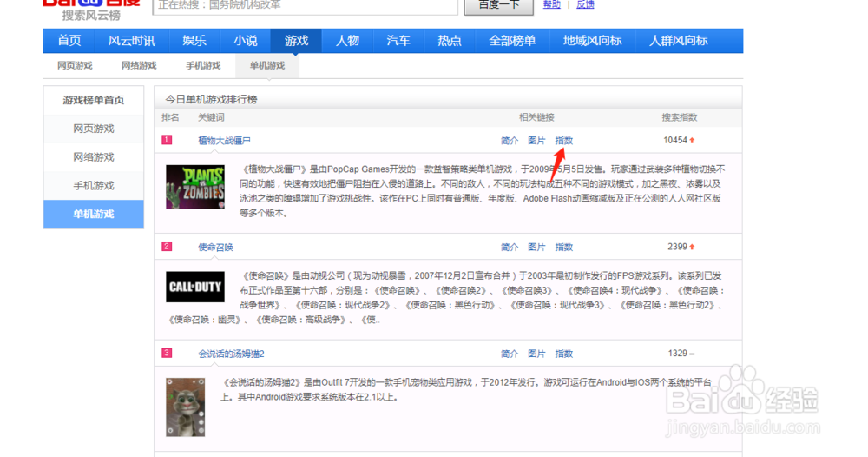This screenshot has height=457, width=868.
Task: Open 指数 for 植物大战僵尸
Action: (563, 141)
